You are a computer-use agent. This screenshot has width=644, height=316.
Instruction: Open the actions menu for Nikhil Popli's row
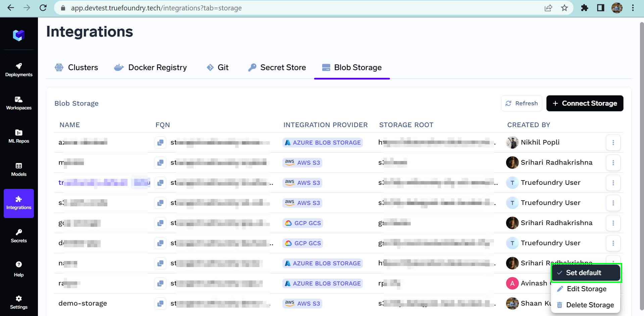[613, 143]
